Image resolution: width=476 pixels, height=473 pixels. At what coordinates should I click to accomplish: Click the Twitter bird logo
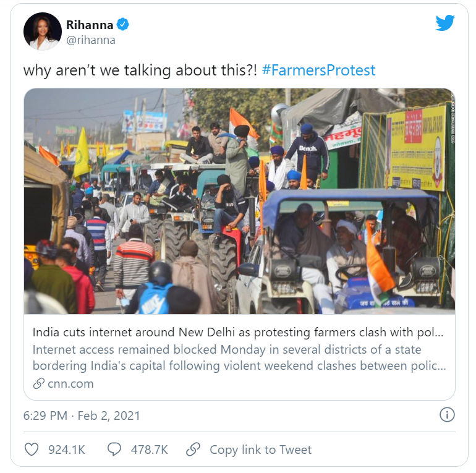(x=445, y=23)
